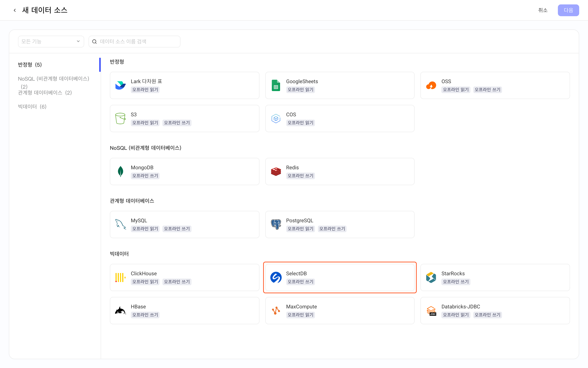Click the MySQL dolphin icon
The image size is (588, 368).
tap(121, 224)
